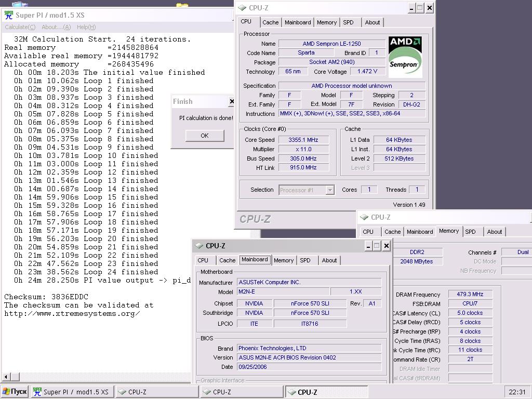Click the AMD Sempron logo image

405,57
